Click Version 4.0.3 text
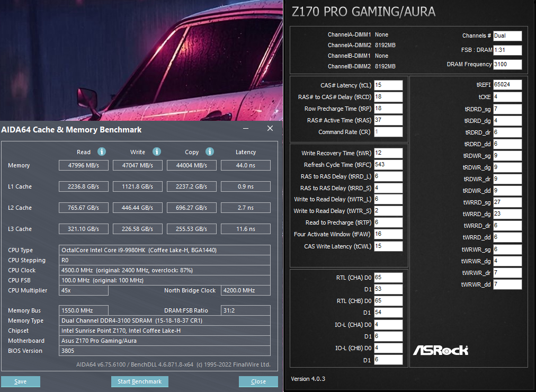The height and width of the screenshot is (392, 536). click(308, 379)
